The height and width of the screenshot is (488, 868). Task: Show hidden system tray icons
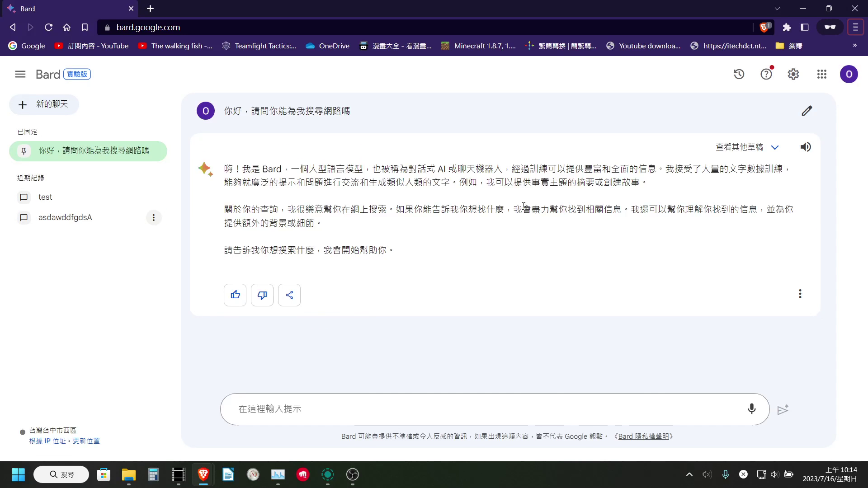click(x=689, y=474)
